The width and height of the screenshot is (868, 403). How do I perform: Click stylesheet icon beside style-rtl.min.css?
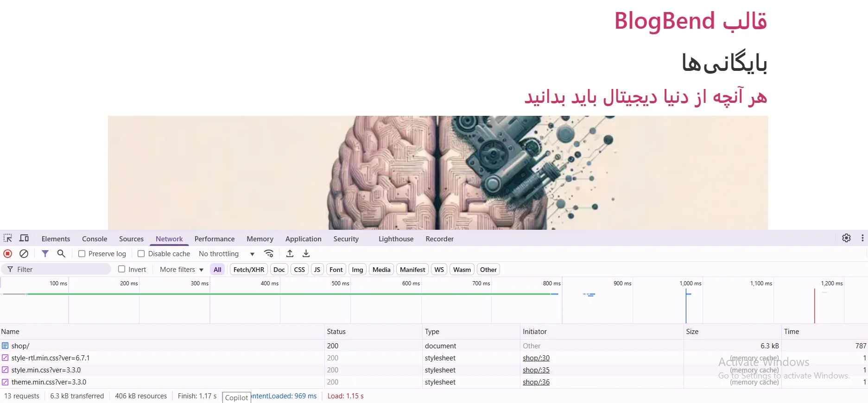click(x=5, y=358)
